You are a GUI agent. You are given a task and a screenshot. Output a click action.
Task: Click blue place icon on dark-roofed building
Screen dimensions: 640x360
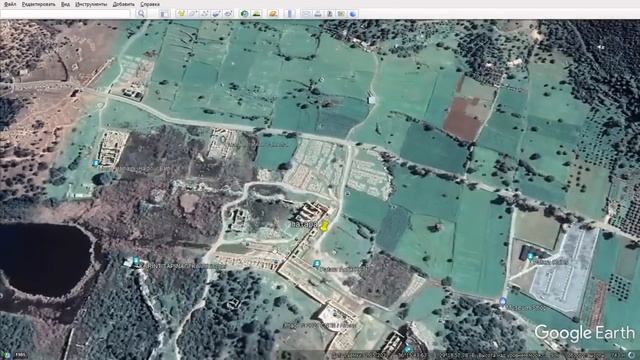530,257
